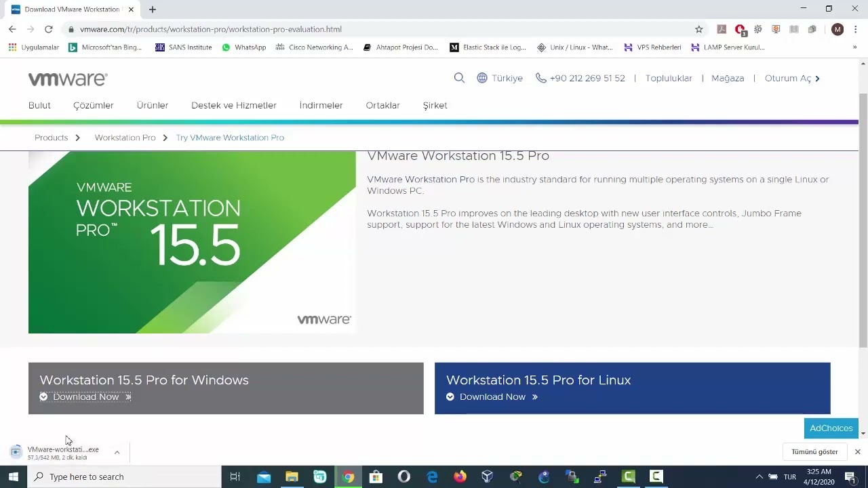
Task: Click the AdChoices button
Action: [x=831, y=428]
